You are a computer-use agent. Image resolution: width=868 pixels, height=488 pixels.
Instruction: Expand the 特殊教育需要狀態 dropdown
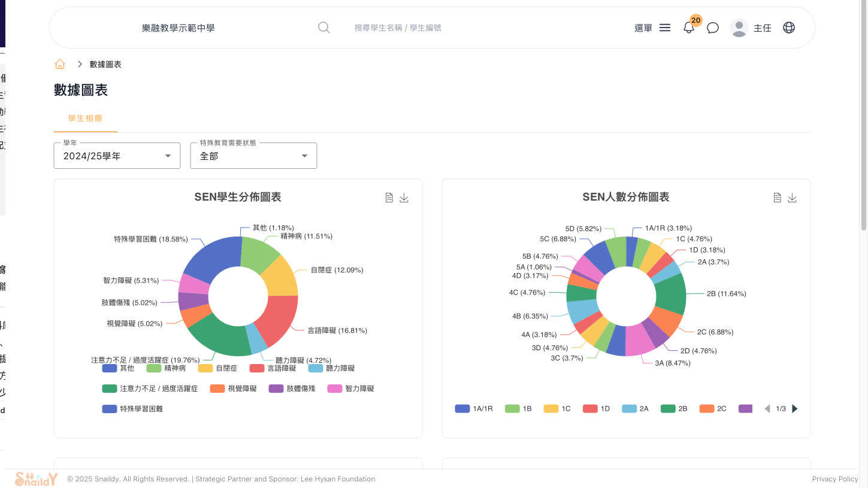point(253,156)
